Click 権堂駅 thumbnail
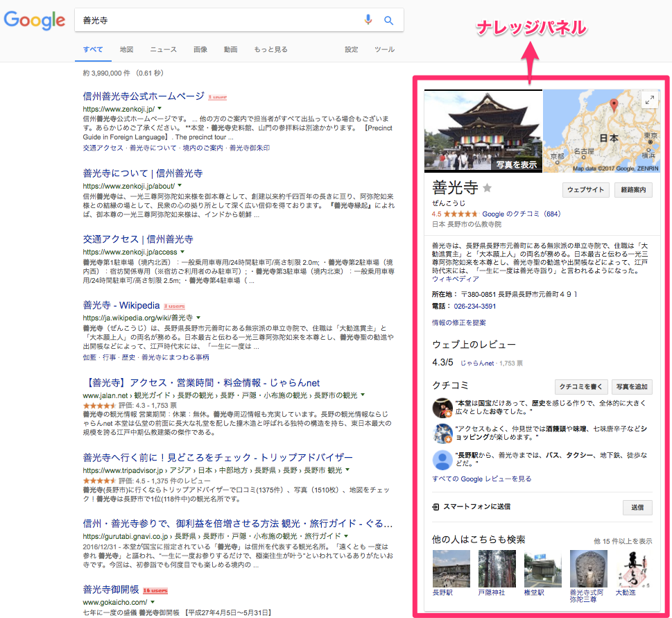The height and width of the screenshot is (618, 672). [x=542, y=569]
